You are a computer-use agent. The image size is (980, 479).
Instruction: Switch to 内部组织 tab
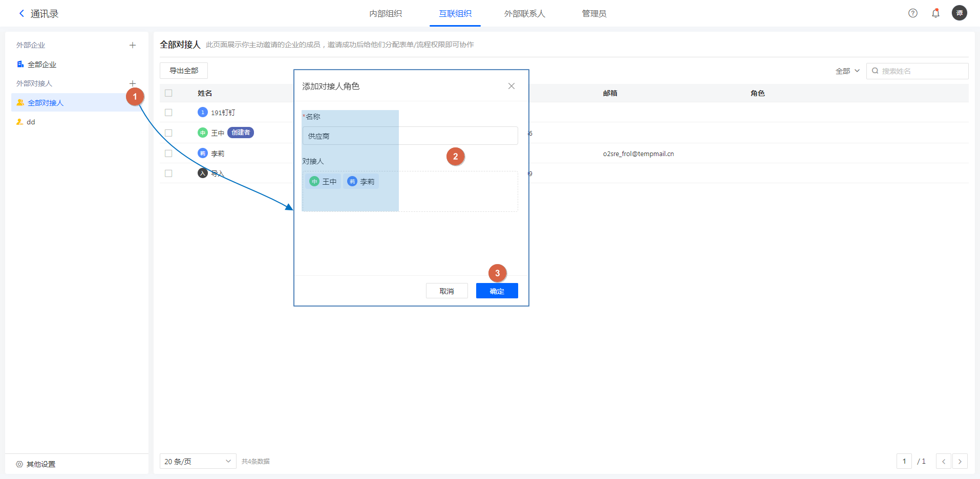click(386, 14)
